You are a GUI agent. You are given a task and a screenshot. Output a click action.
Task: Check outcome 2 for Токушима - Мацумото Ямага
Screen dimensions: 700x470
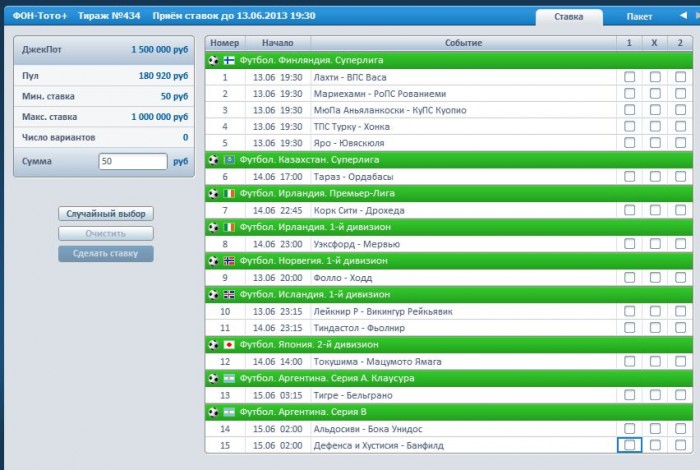680,361
